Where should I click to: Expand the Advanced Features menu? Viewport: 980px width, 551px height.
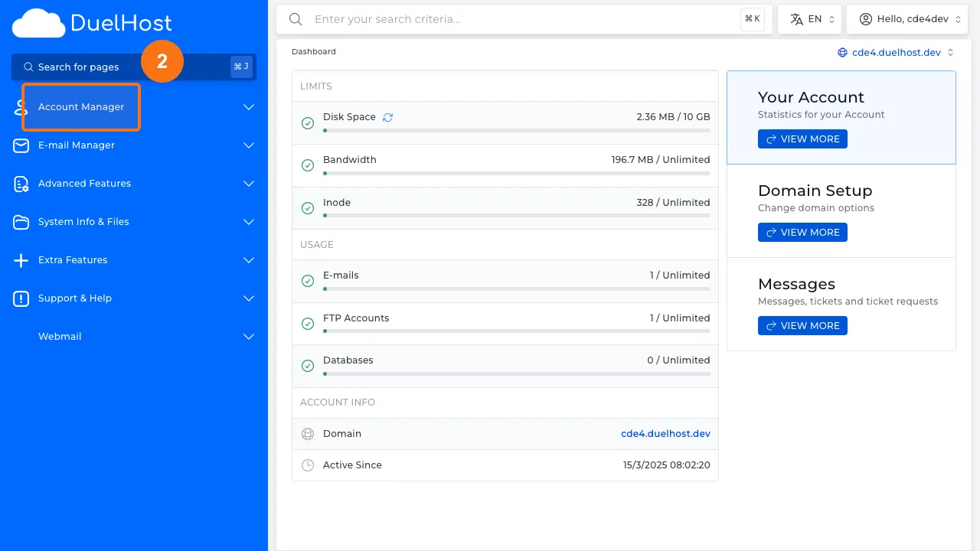point(248,184)
